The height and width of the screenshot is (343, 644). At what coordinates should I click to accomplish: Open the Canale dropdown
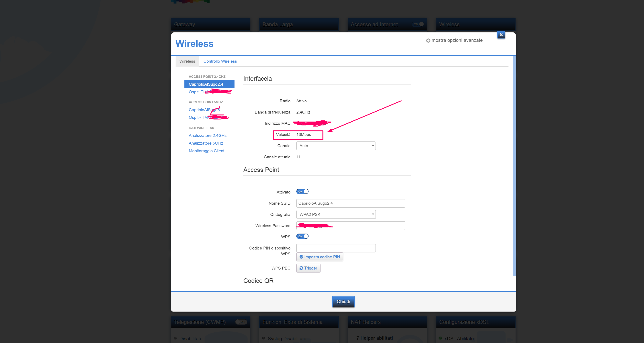point(336,146)
